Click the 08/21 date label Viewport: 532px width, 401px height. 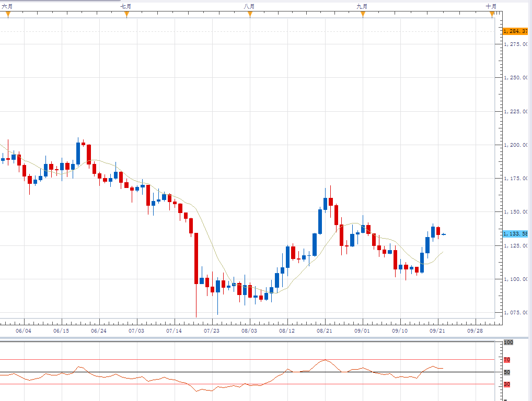(x=325, y=331)
